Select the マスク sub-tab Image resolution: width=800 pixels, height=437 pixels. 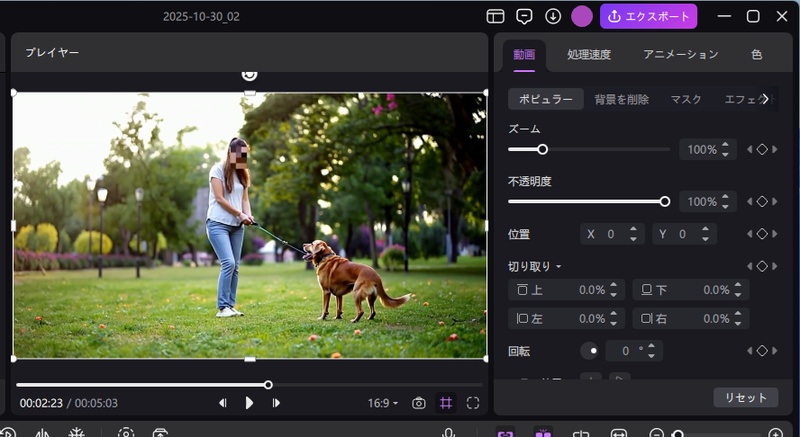pos(686,99)
